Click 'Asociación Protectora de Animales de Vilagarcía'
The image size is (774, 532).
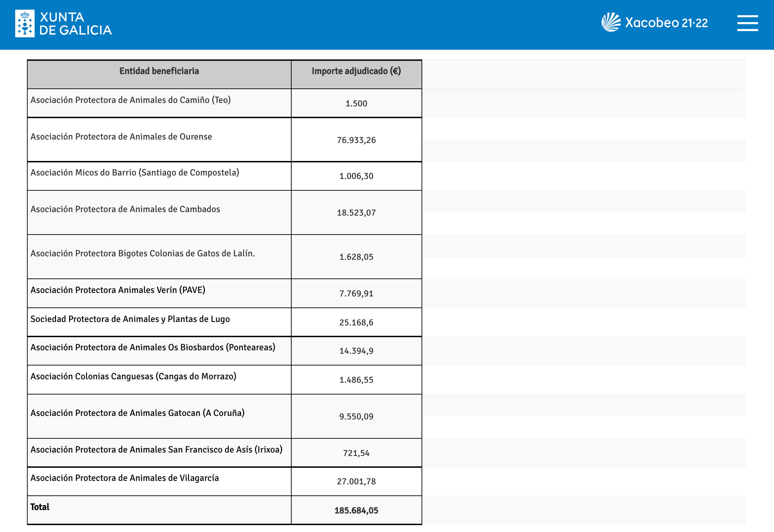[125, 478]
